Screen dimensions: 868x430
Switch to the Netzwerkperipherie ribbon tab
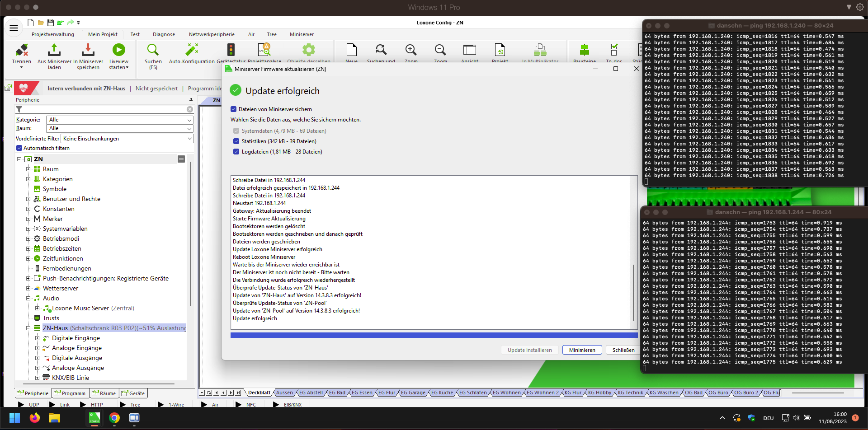point(212,34)
